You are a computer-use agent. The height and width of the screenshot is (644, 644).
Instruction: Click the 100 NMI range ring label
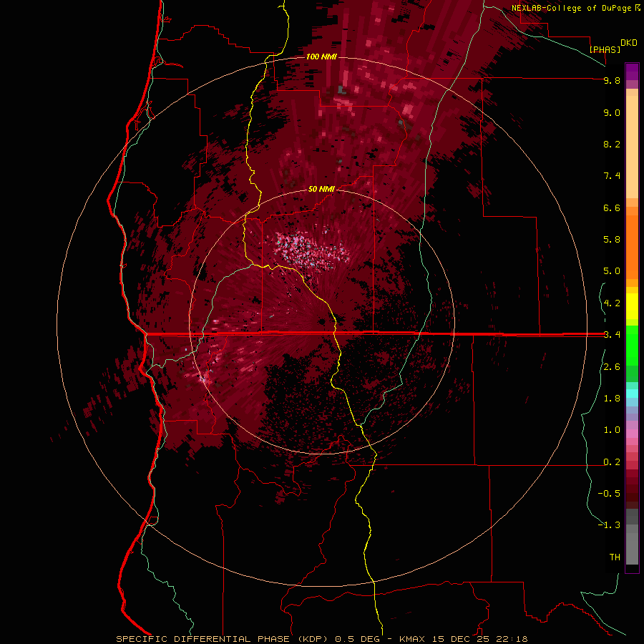coord(321,57)
